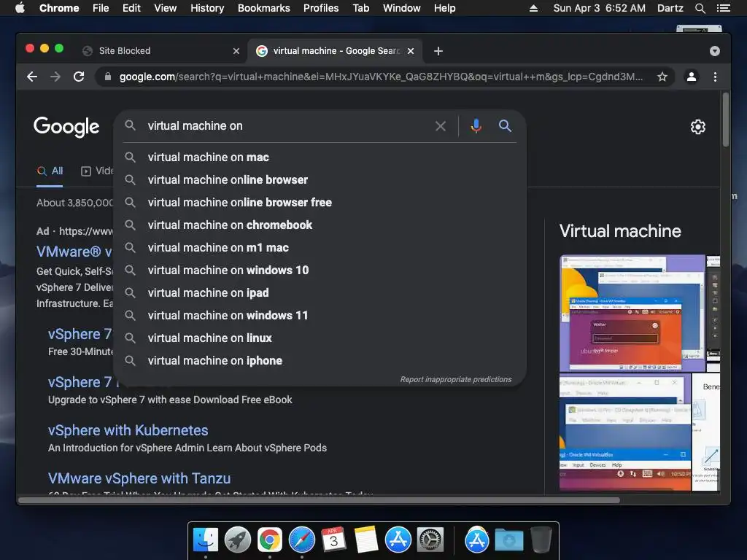Click the Oracle VM VirtualBox lower thumbnail
This screenshot has height=560, width=747.
coord(624,432)
